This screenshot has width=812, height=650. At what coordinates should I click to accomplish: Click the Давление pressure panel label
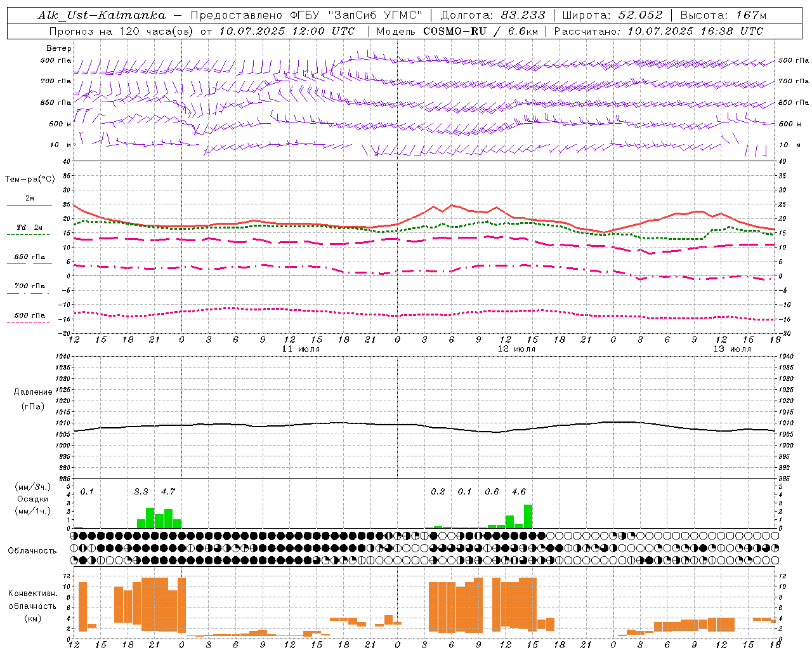pyautogui.click(x=33, y=392)
